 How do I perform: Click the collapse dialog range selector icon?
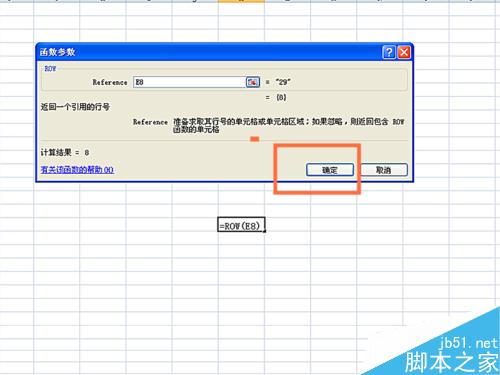253,82
